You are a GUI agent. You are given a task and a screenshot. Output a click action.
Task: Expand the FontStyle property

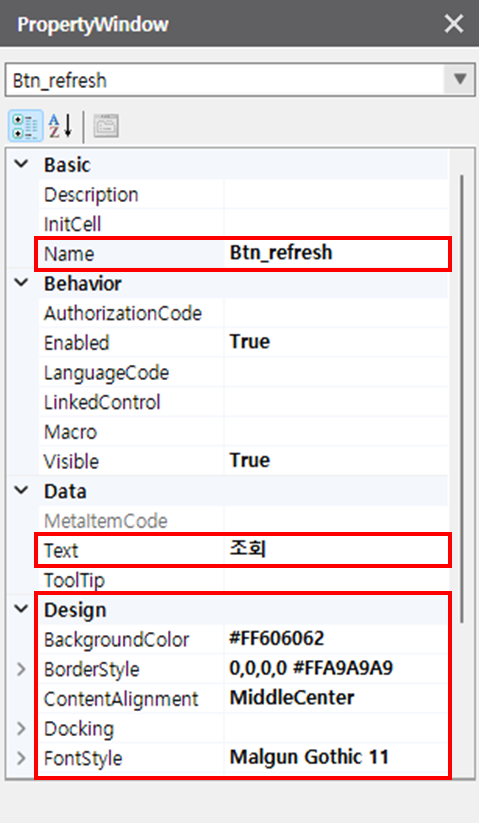22,758
